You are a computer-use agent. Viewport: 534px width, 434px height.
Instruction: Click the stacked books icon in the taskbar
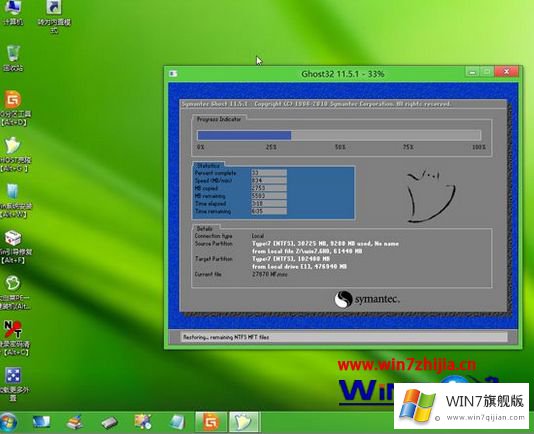75,422
